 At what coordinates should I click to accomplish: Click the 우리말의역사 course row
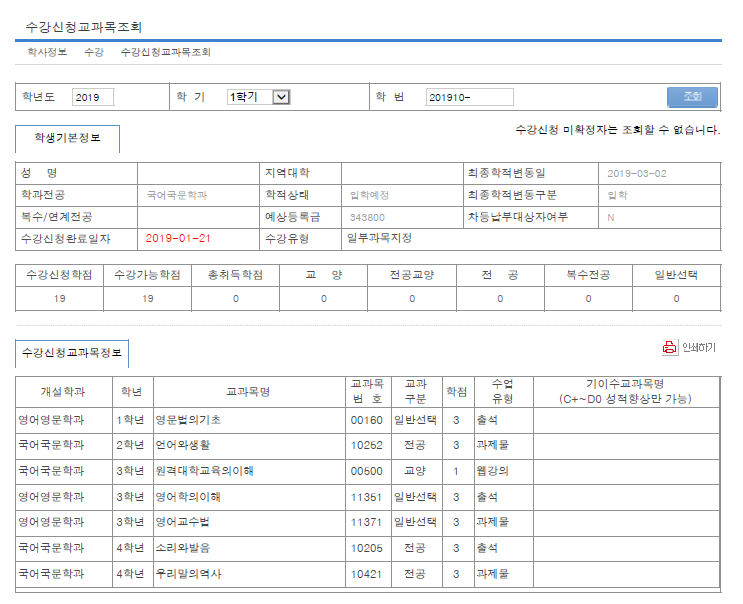pos(190,575)
